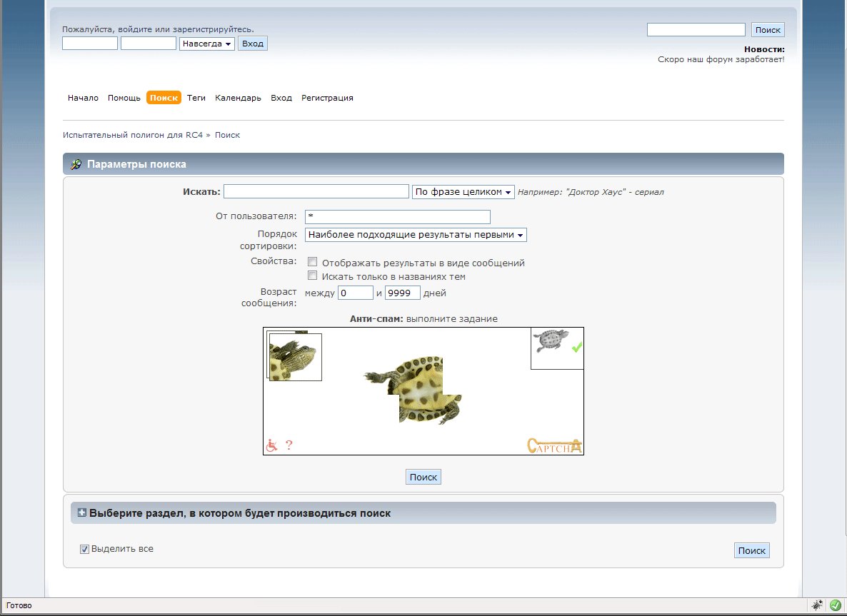This screenshot has height=616, width=847.
Task: Go to 'Начало' menu item
Action: (83, 98)
